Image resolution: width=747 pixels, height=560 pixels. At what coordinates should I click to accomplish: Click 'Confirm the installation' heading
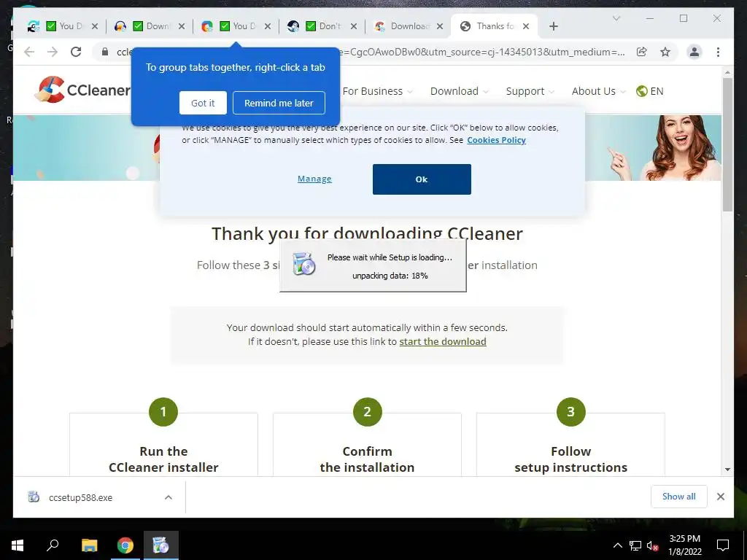tap(368, 459)
